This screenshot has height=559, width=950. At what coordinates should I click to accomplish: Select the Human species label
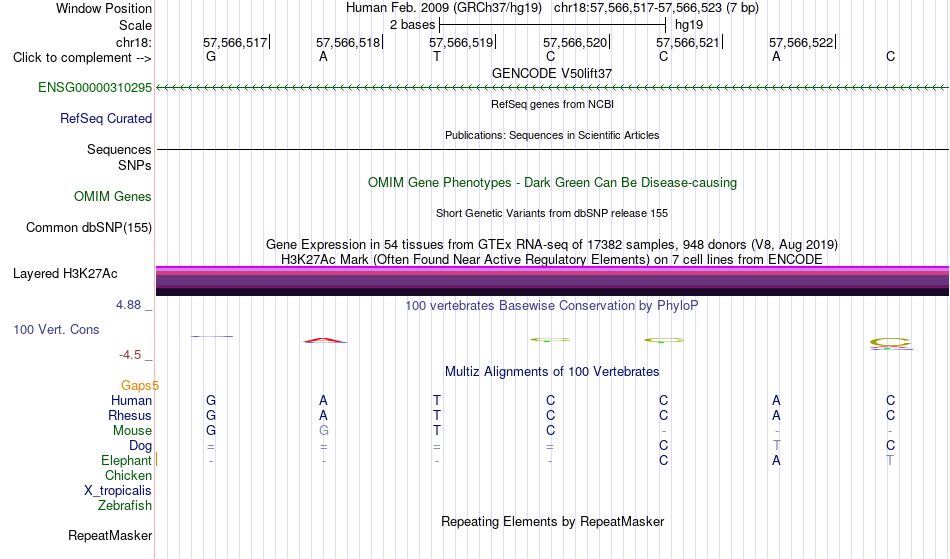click(131, 401)
